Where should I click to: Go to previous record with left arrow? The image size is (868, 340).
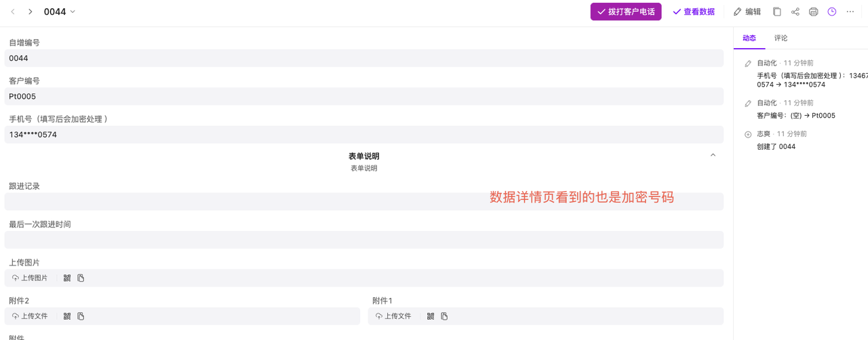tap(13, 12)
